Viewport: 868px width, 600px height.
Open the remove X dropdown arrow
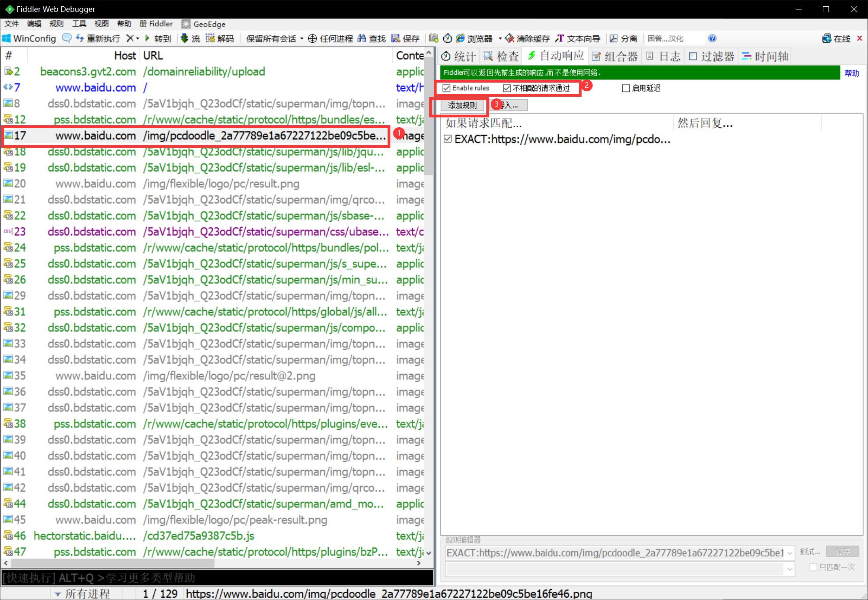pyautogui.click(x=137, y=38)
